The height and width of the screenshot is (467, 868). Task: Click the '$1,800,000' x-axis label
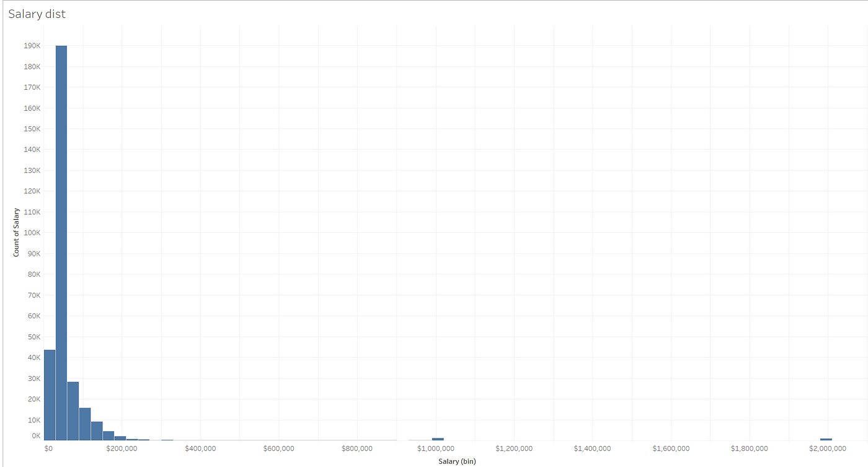pyautogui.click(x=749, y=448)
